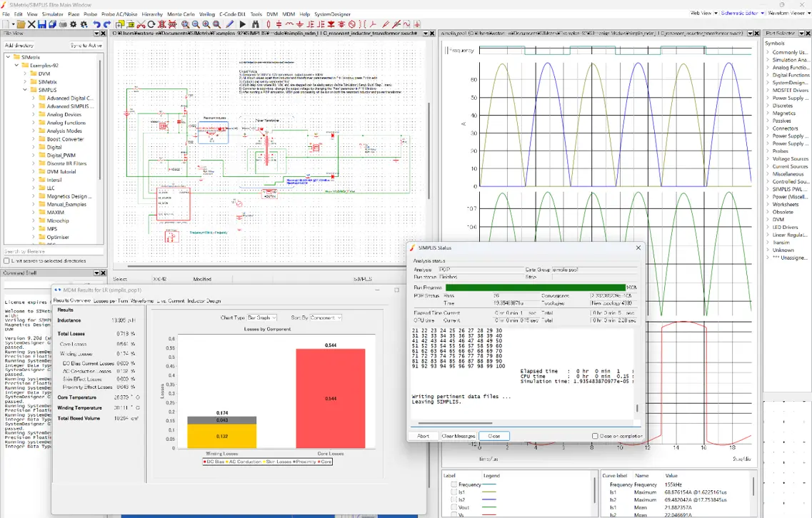Click the Undo arrow icon
Viewport: 812px width, 518px height.
point(96,24)
